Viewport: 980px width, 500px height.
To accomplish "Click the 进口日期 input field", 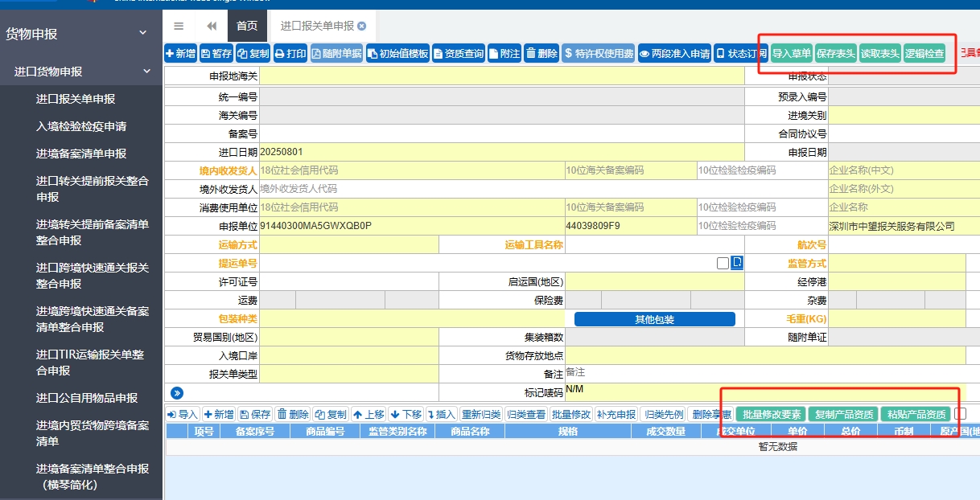I will [501, 152].
